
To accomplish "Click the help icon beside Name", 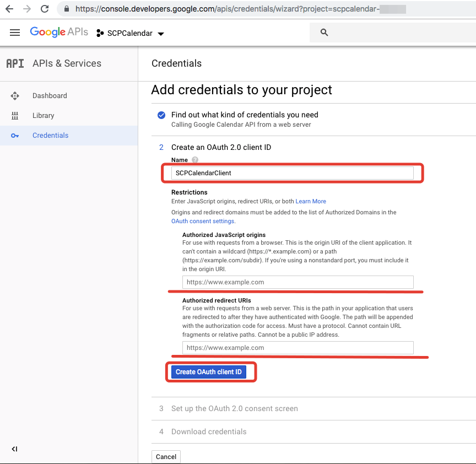I will [194, 160].
